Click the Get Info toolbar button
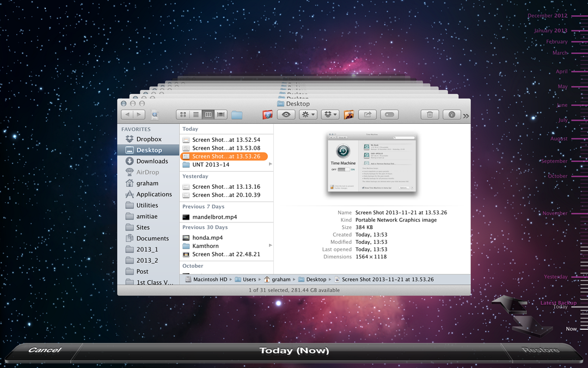 pos(452,114)
